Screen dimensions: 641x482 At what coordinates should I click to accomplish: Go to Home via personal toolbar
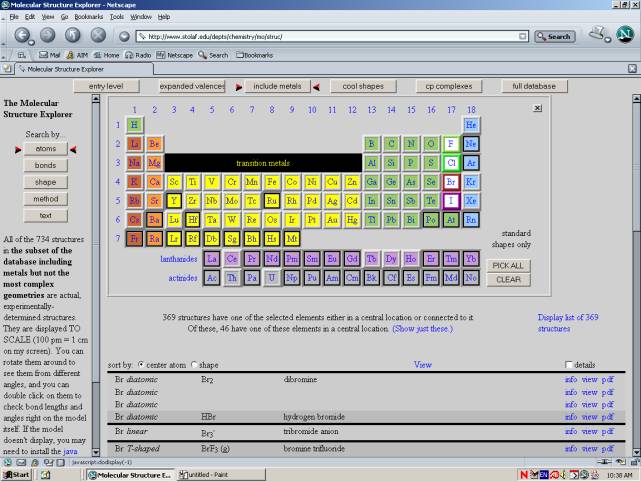(105, 55)
